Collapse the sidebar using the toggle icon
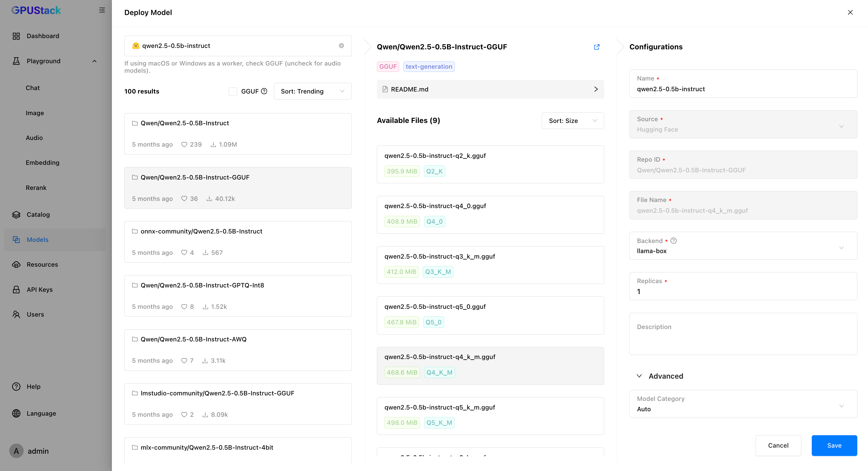Image resolution: width=868 pixels, height=471 pixels. [x=102, y=10]
